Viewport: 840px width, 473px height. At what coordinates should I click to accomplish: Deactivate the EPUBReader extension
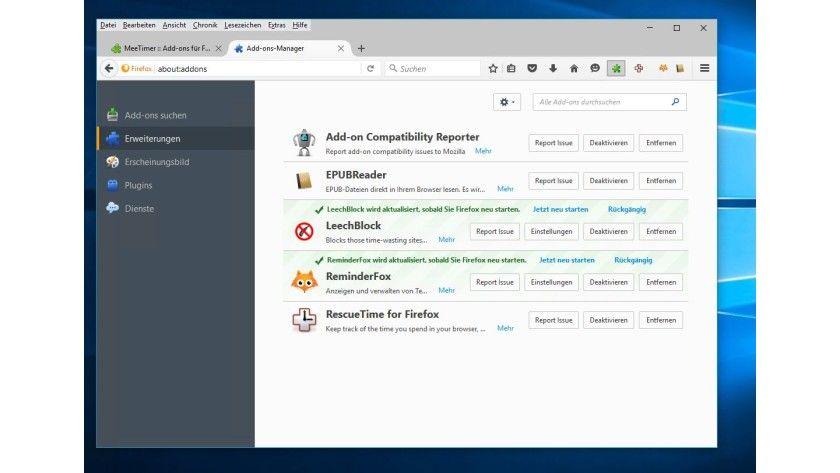click(609, 181)
